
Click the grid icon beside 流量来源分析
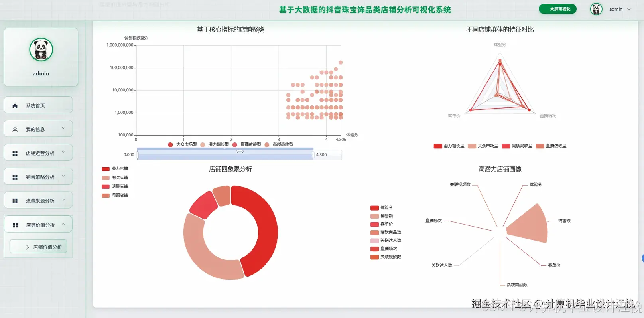(15, 201)
